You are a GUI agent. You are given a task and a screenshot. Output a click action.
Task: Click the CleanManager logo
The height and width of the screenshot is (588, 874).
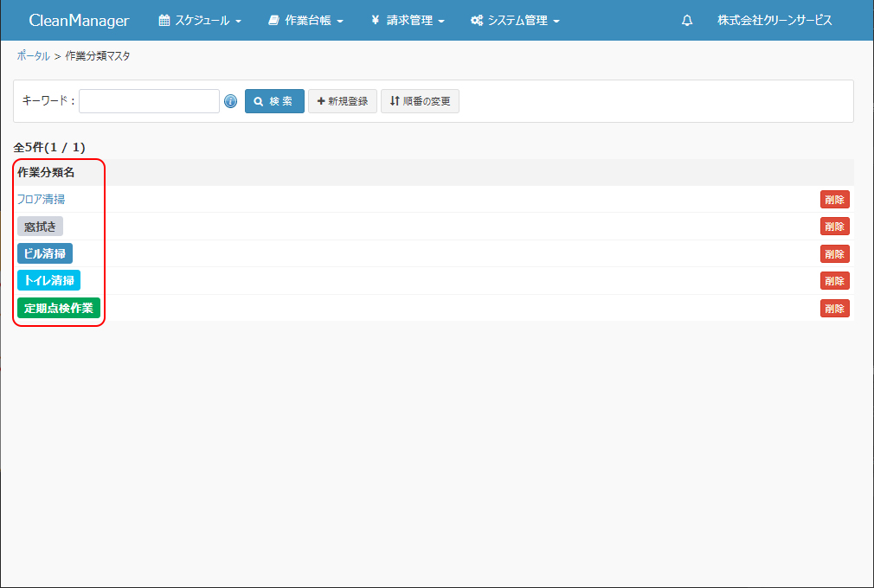pyautogui.click(x=79, y=21)
